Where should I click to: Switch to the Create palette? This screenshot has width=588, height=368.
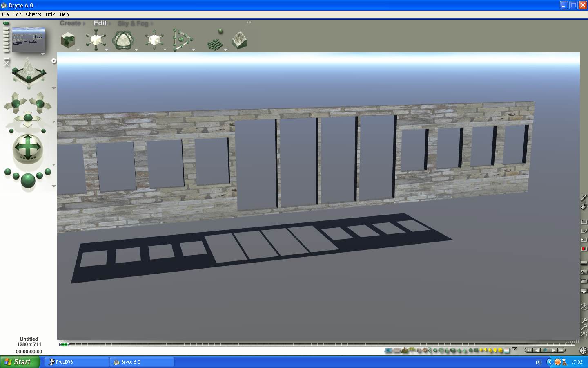[70, 23]
